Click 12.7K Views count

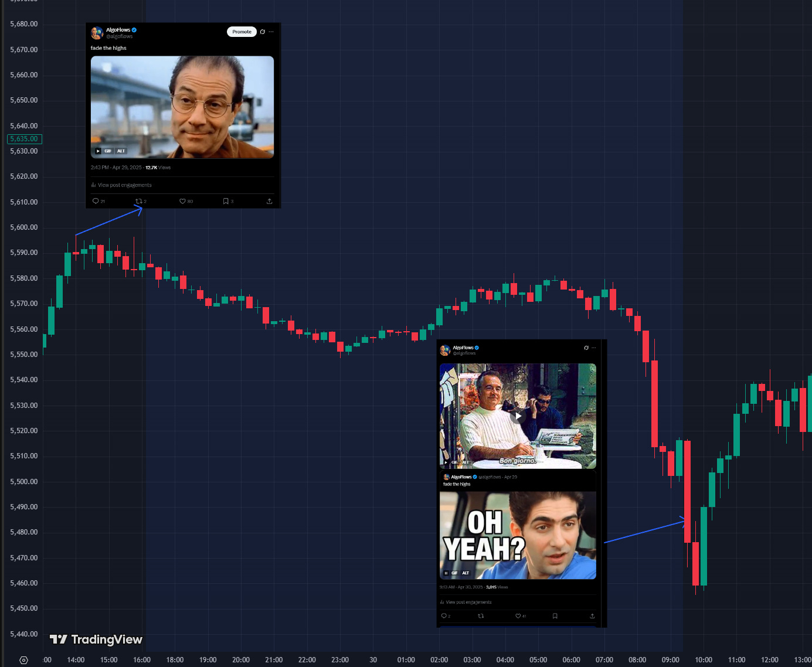158,168
